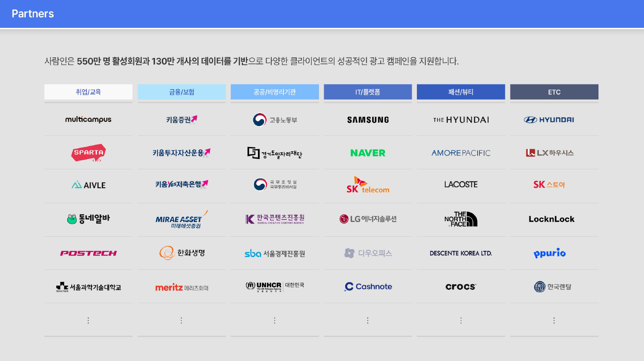Expand more partners under 취업/교육 column
Image resolution: width=644 pixels, height=361 pixels.
tap(88, 320)
